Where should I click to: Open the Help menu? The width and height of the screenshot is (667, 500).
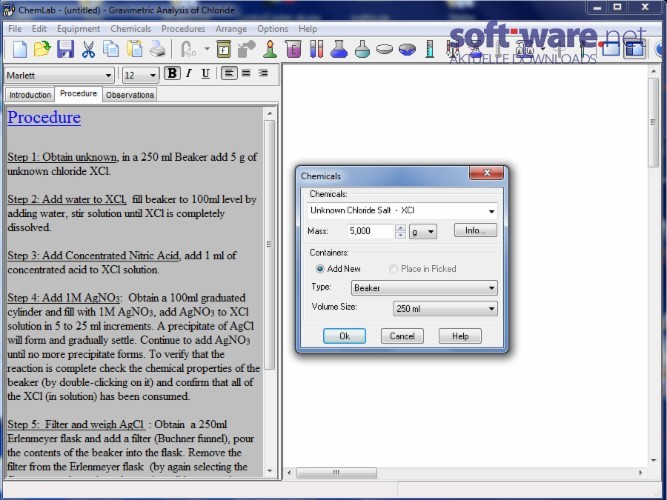[x=308, y=29]
